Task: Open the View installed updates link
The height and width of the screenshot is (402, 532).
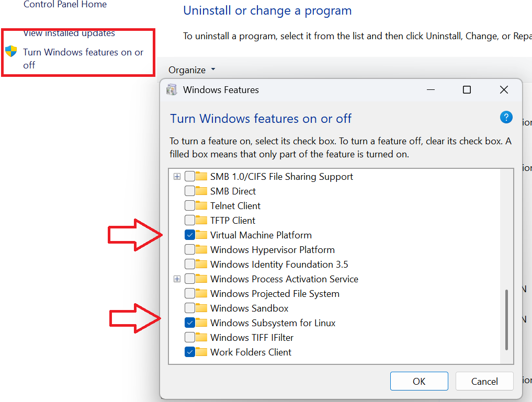Action: click(x=69, y=33)
